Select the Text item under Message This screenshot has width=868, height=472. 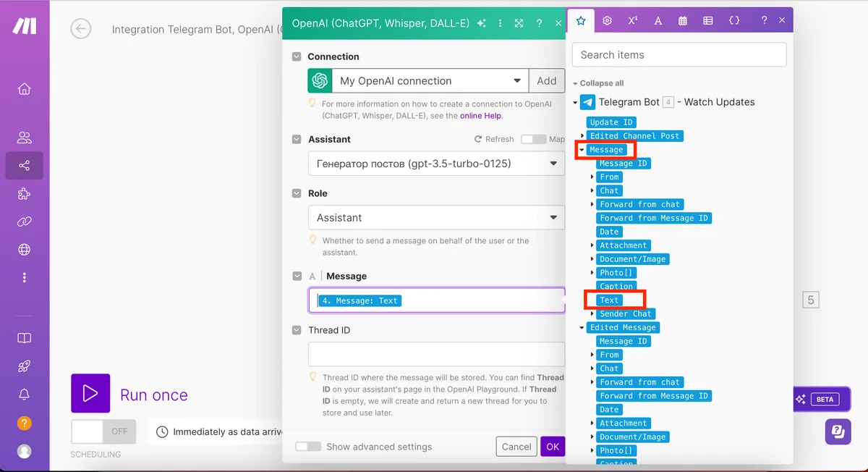pyautogui.click(x=609, y=300)
